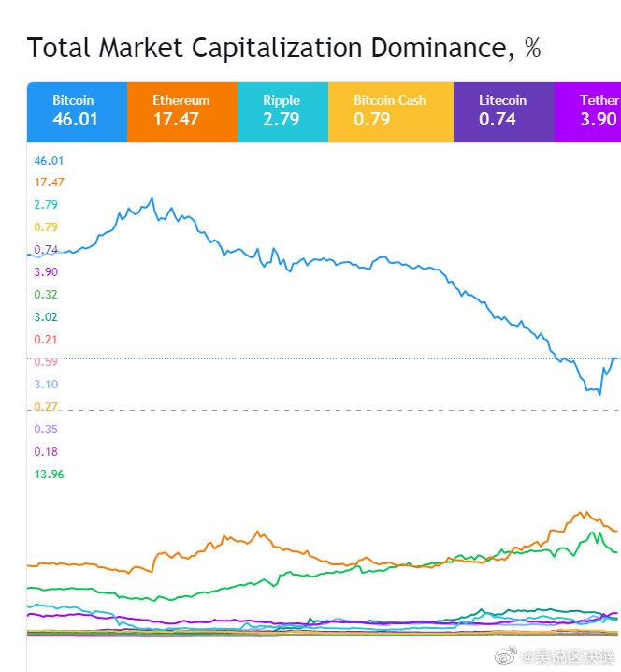Click the orange 17.47 legend value
The height and width of the screenshot is (672, 621).
49,183
